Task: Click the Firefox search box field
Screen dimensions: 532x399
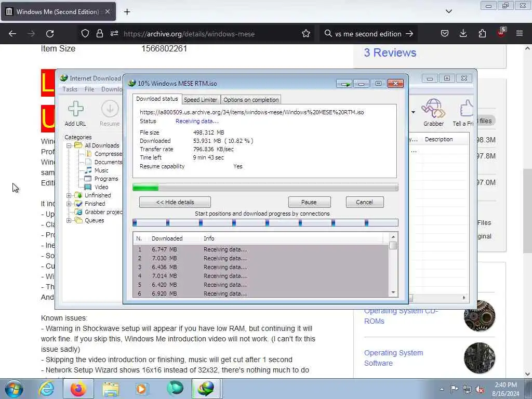Action: pyautogui.click(x=368, y=34)
